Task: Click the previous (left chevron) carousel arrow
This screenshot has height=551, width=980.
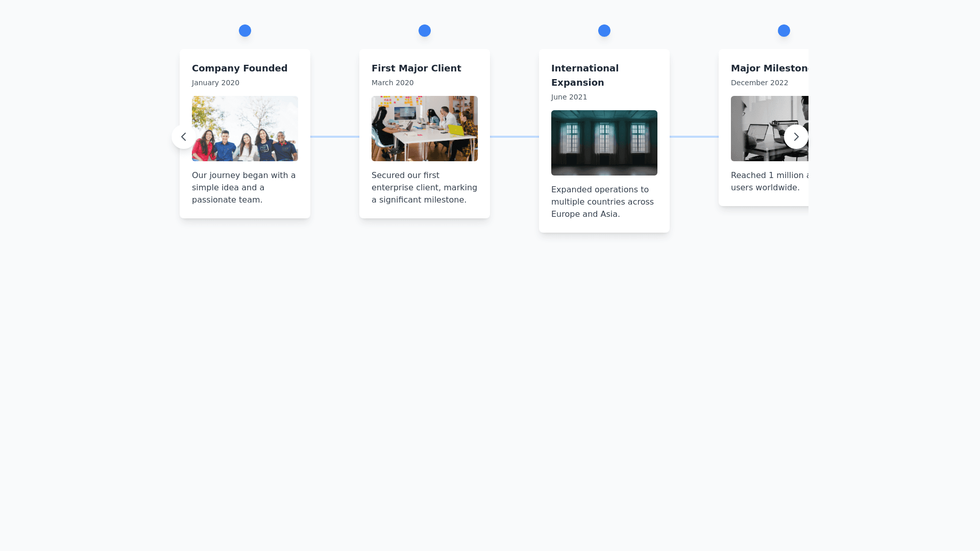Action: tap(183, 137)
